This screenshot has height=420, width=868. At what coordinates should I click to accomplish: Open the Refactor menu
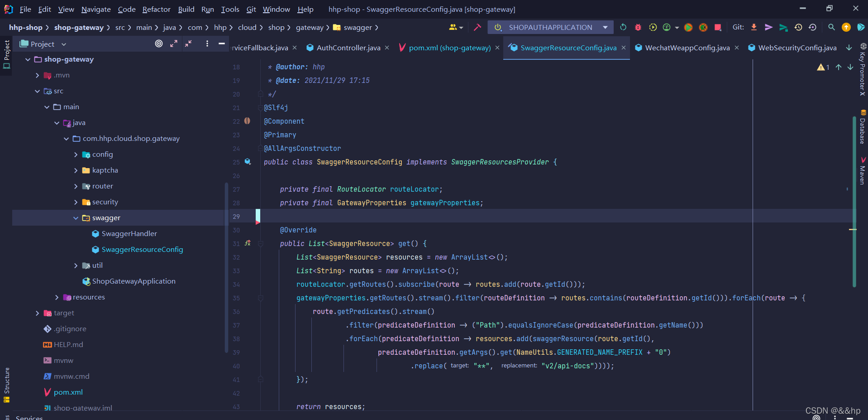pos(156,9)
